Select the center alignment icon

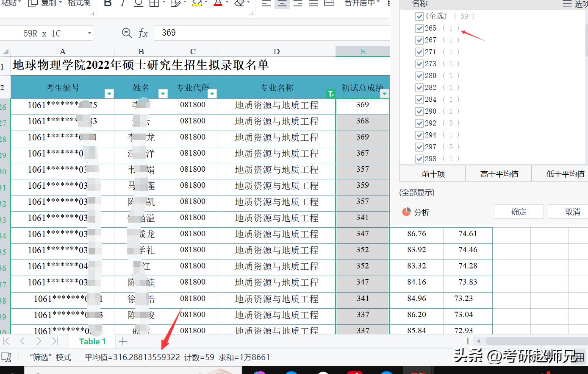[282, 3]
